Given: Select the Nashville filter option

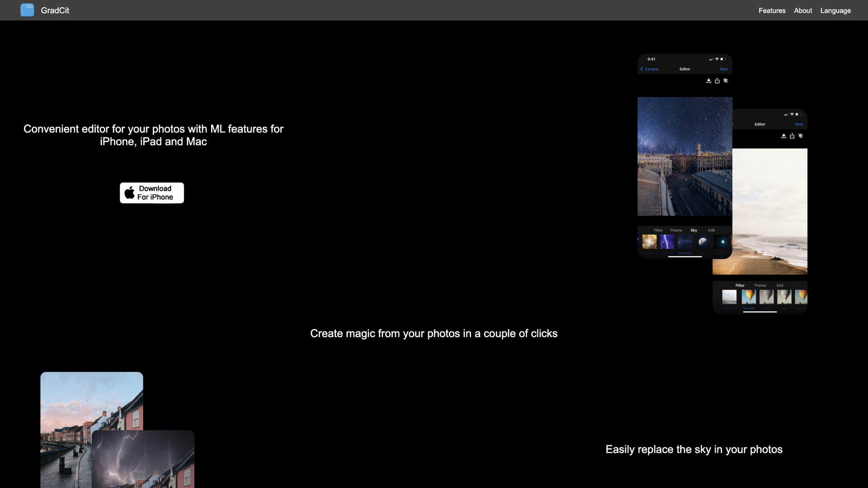Looking at the screenshot, I should (749, 297).
